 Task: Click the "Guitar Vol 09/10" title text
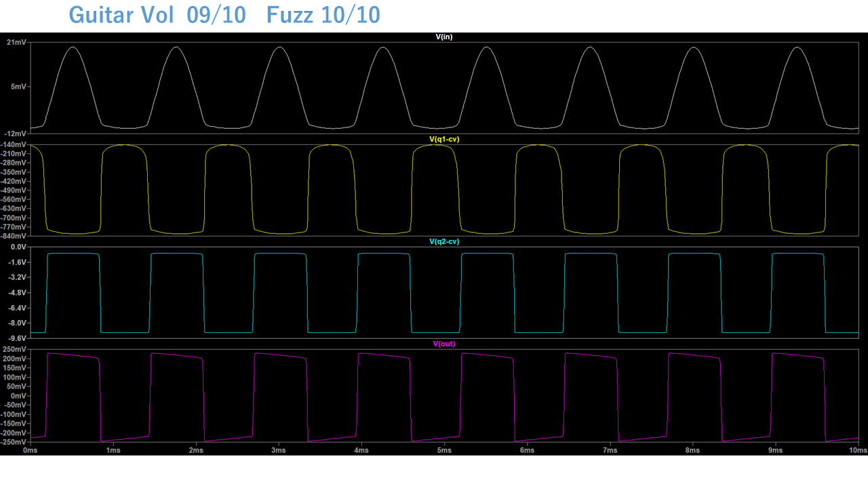click(157, 15)
